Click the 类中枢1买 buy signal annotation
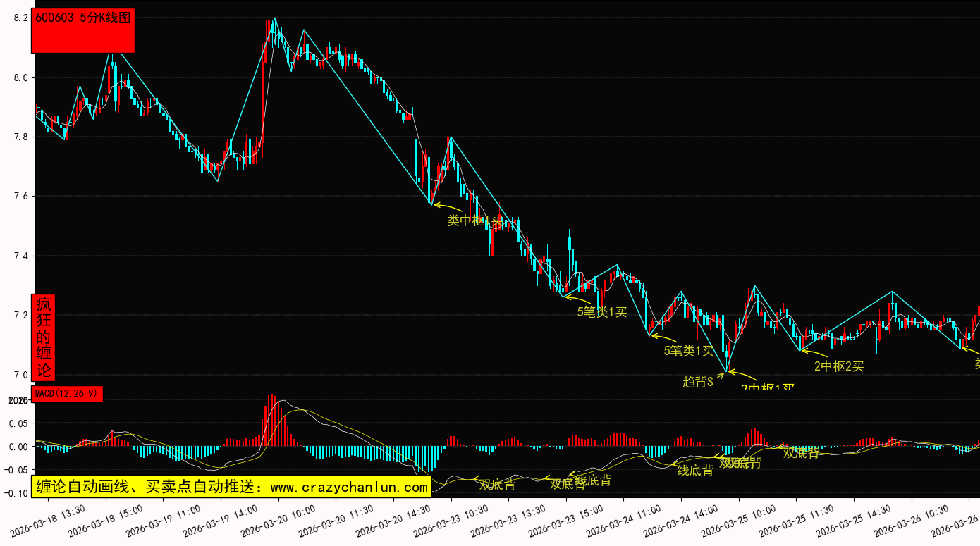The height and width of the screenshot is (546, 980). tap(475, 221)
